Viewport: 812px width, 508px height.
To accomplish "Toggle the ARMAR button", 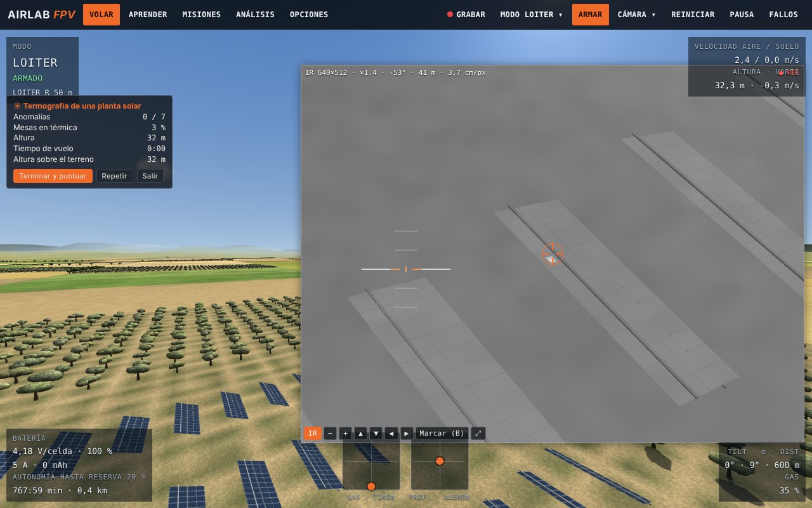I will click(x=590, y=15).
